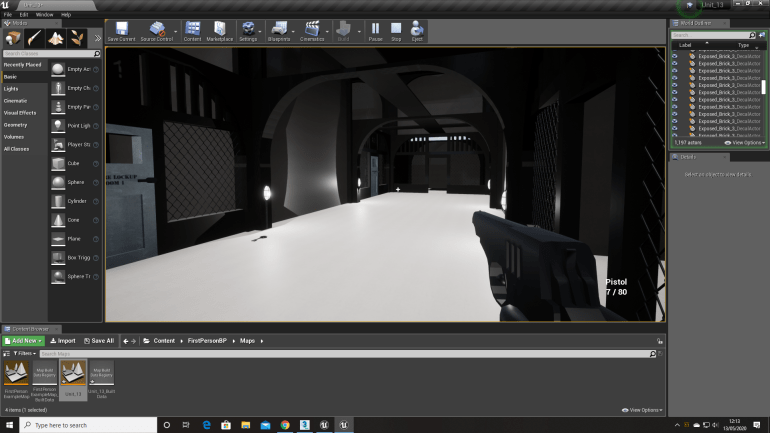
Task: Click the Settings toolbar icon
Action: 248,31
